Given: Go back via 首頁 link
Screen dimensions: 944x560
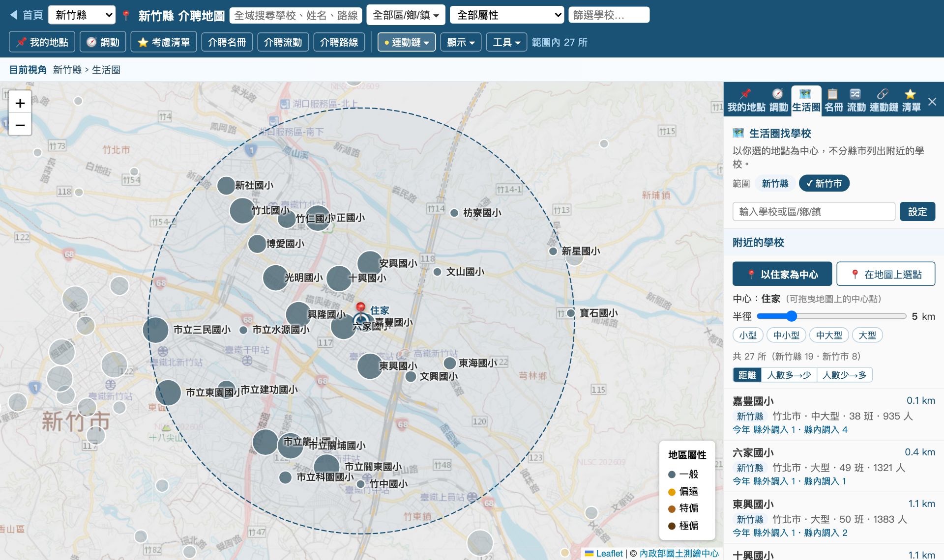Looking at the screenshot, I should click(27, 15).
